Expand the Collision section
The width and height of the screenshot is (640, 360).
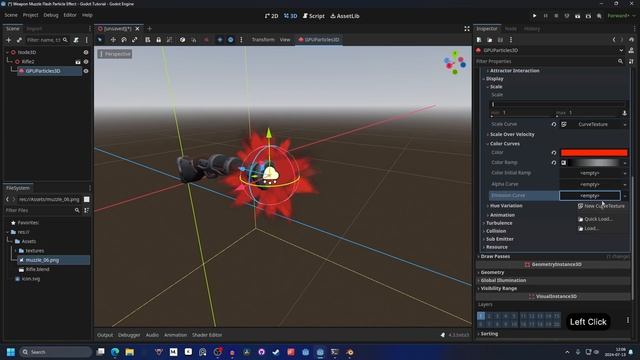(496, 231)
